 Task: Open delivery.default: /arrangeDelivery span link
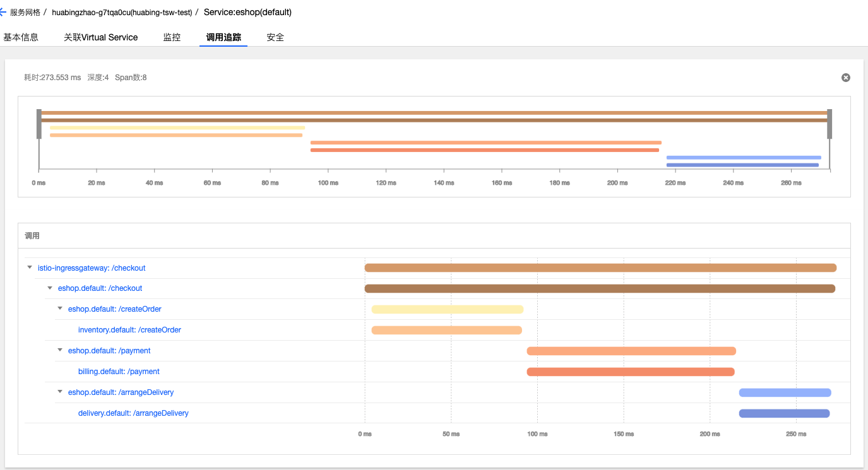point(133,413)
